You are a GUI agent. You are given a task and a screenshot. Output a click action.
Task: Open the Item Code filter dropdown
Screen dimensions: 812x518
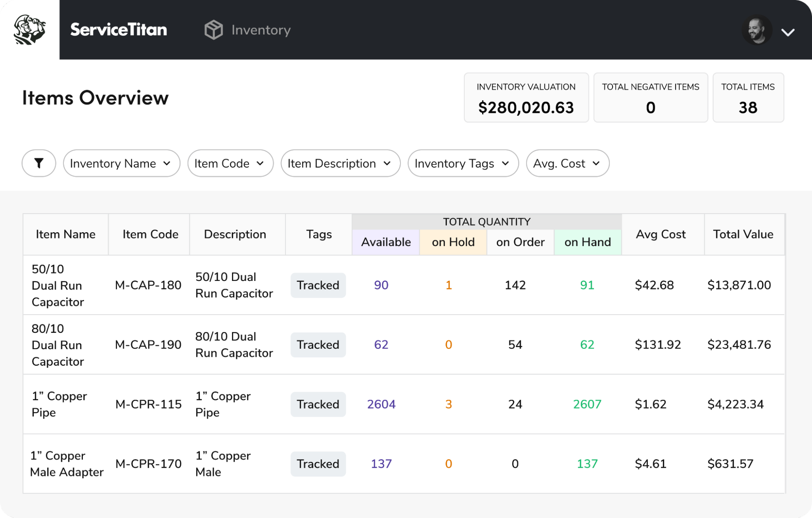click(x=230, y=163)
